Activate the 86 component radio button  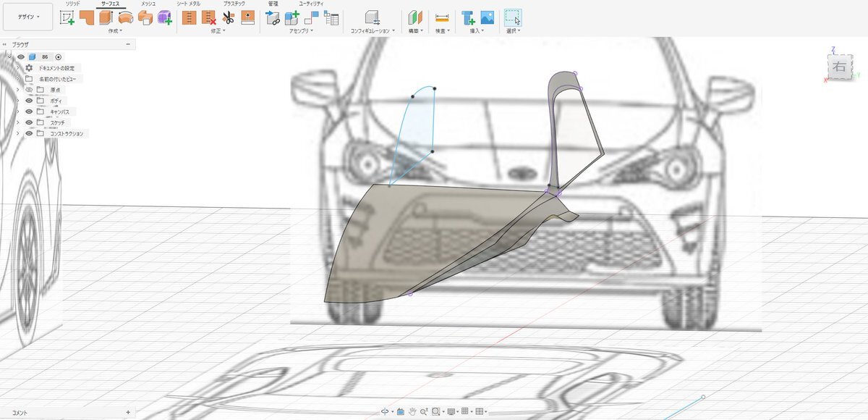pos(59,56)
